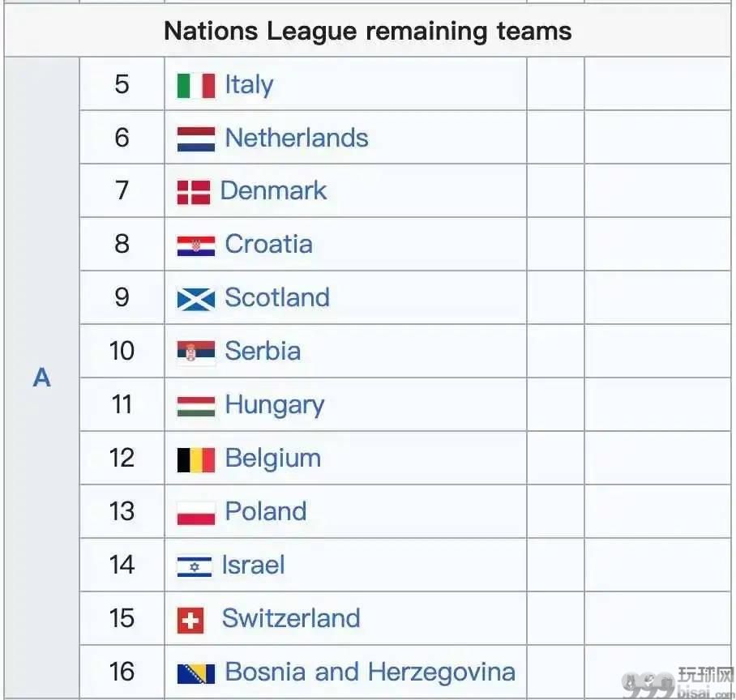
Task: Open the Italy team link
Action: (x=249, y=85)
